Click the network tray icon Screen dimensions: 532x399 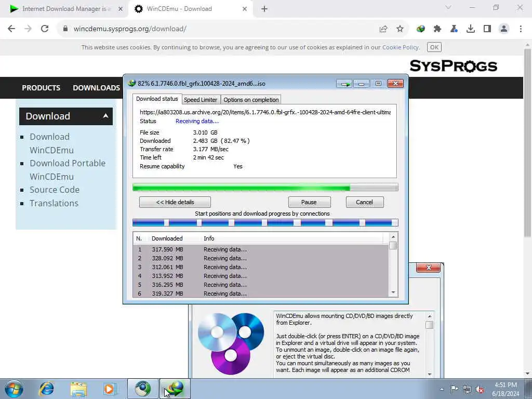(x=467, y=389)
